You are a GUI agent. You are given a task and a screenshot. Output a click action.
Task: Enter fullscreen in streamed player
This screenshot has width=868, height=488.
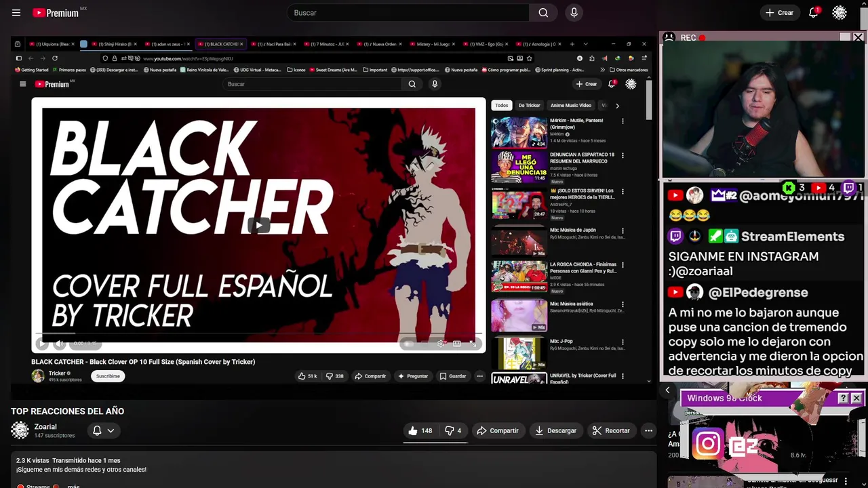pyautogui.click(x=473, y=344)
